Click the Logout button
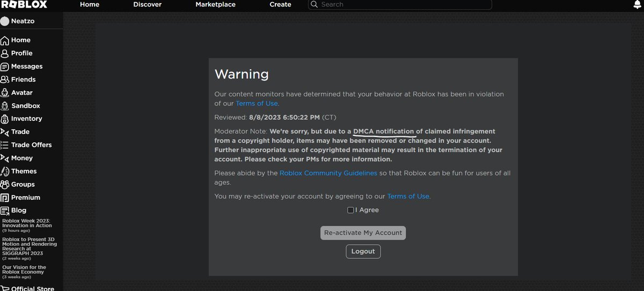644x291 pixels. [x=363, y=251]
